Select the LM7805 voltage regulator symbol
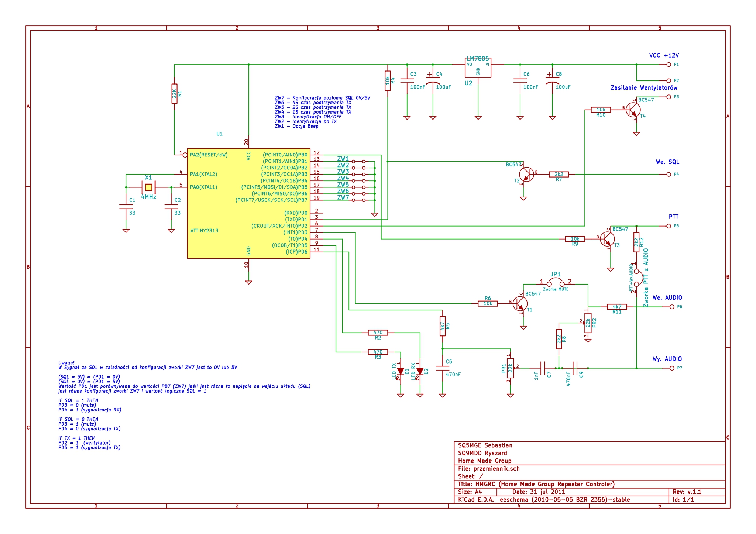 point(478,68)
